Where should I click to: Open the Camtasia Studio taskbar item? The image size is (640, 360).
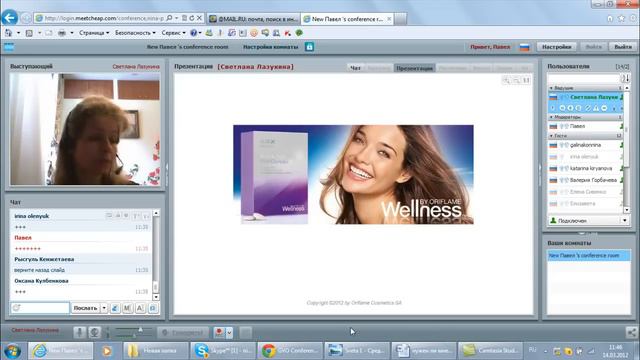(491, 351)
